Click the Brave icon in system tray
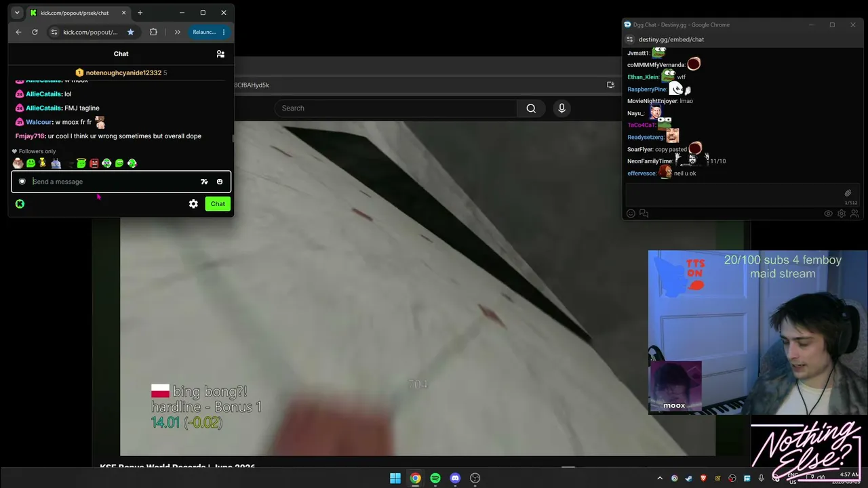This screenshot has height=488, width=868. [703, 479]
